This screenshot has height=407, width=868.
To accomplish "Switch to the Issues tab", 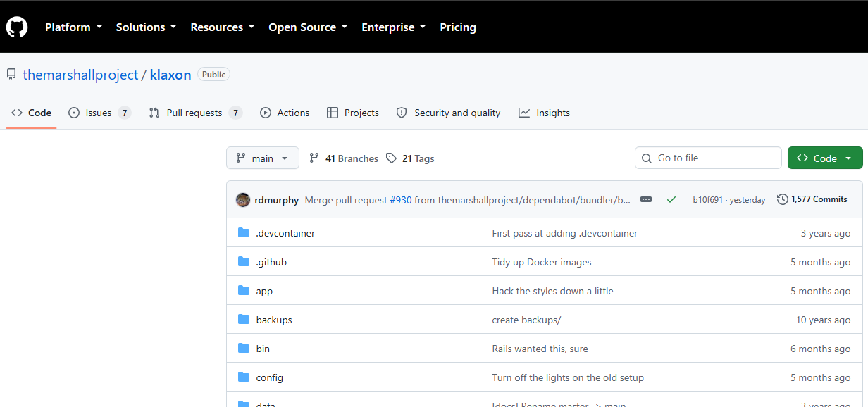I will [99, 113].
